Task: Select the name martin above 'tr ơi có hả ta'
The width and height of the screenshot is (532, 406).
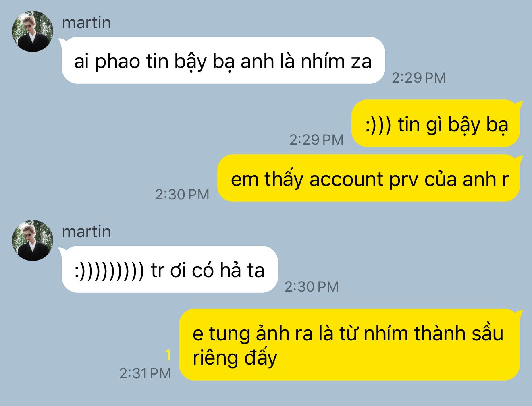Action: (x=86, y=232)
